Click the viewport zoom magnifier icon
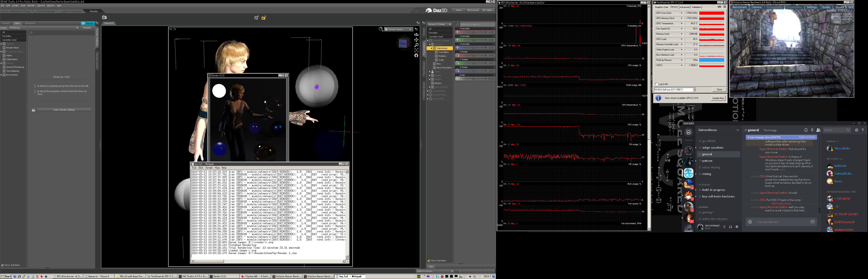Image resolution: width=868 pixels, height=279 pixels. click(417, 45)
